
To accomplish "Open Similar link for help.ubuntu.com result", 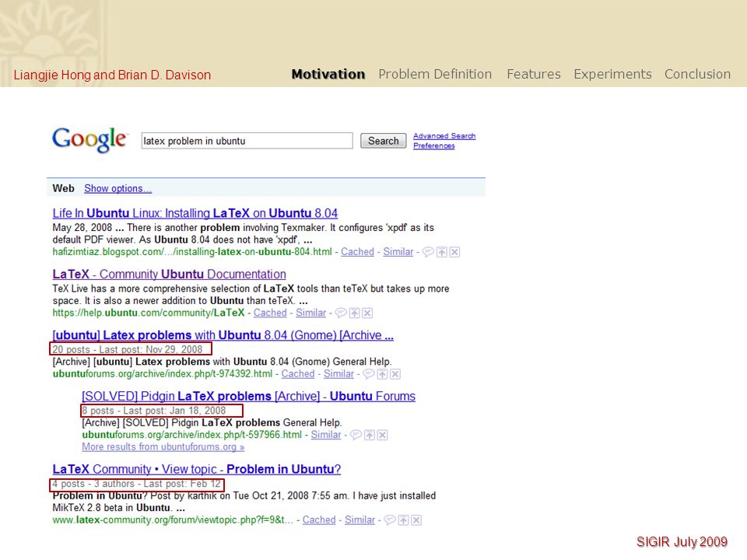I will coord(310,313).
